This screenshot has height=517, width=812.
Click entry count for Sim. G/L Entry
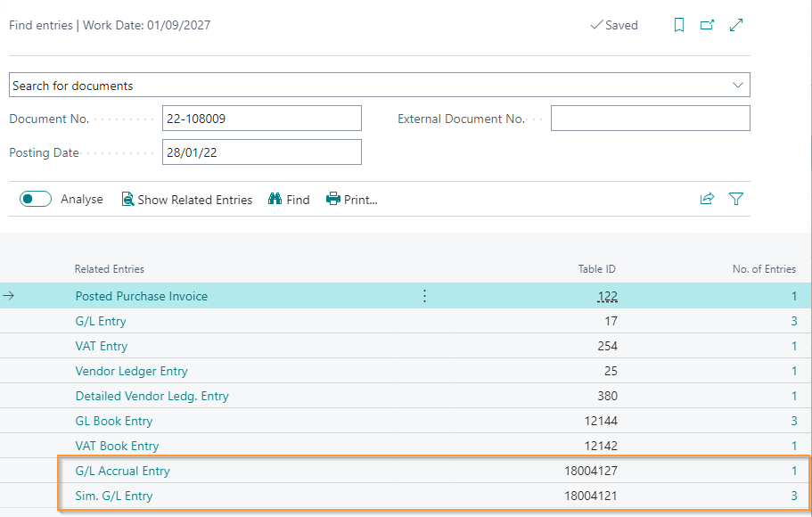[794, 496]
